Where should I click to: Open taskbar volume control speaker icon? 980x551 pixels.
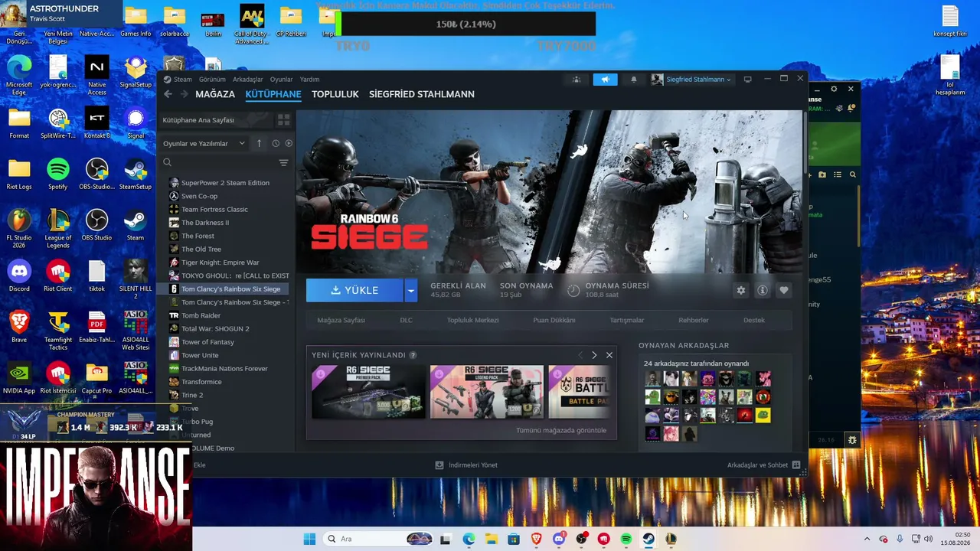[x=928, y=539]
